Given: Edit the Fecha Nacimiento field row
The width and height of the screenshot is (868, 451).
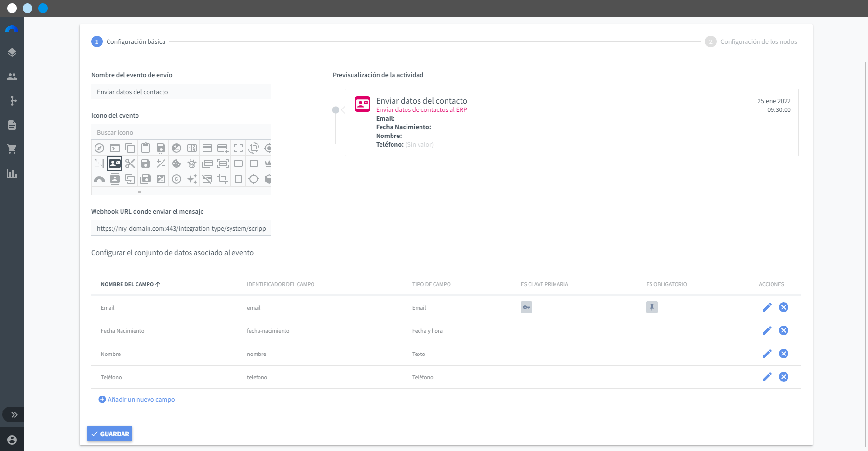Looking at the screenshot, I should pos(767,330).
